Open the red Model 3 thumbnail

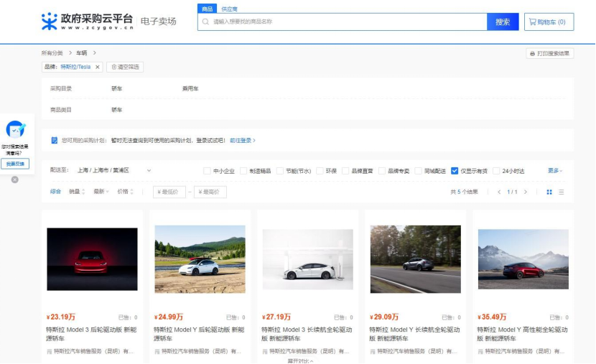point(92,259)
